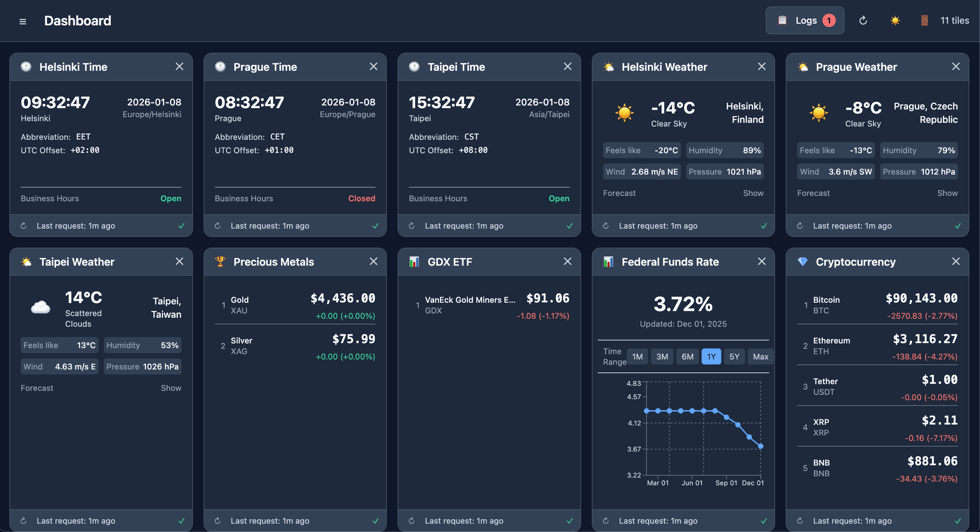Show the forecast on Prague Weather
This screenshot has height=532, width=980.
click(x=947, y=193)
